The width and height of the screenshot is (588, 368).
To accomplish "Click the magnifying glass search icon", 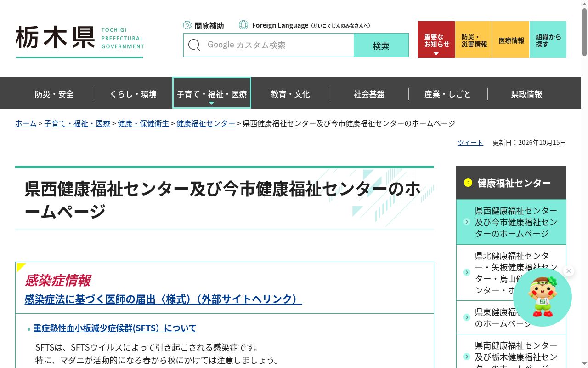I will (194, 45).
